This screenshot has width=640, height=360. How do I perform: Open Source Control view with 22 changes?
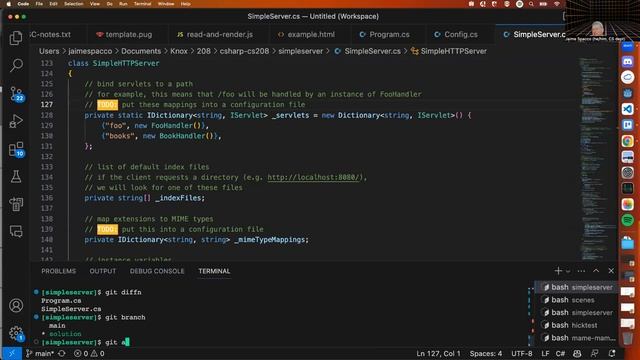coord(16,94)
